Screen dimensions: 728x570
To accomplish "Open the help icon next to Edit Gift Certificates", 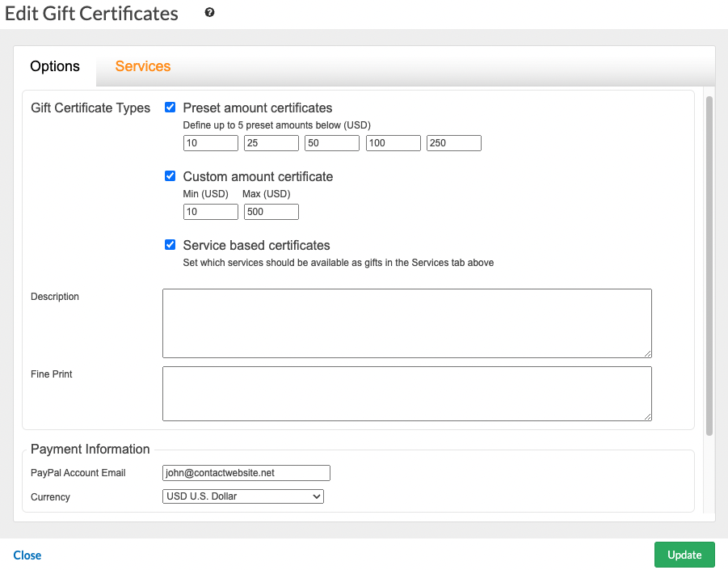I will [208, 13].
